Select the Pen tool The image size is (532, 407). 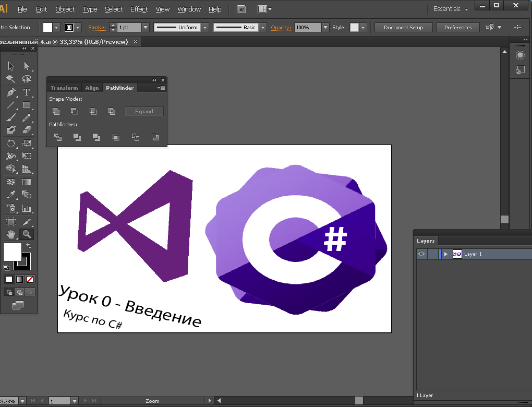pos(11,92)
